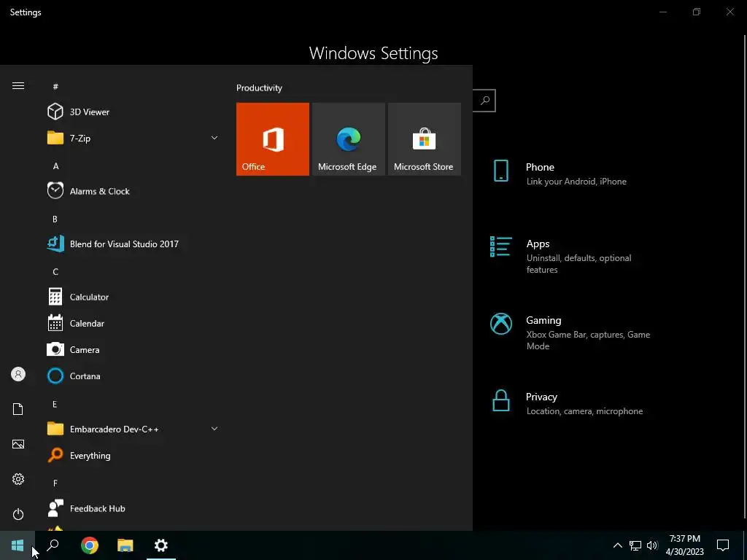Select the Settings taskbar icon

(x=161, y=545)
